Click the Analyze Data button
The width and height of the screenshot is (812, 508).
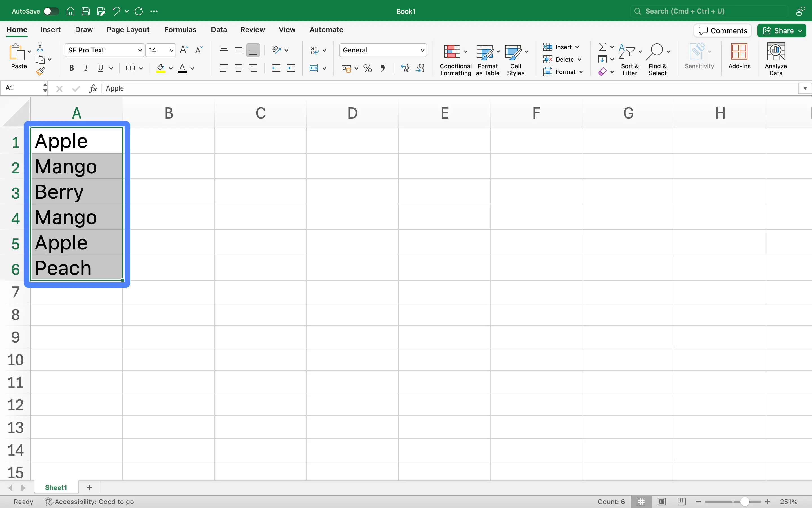[x=776, y=60]
